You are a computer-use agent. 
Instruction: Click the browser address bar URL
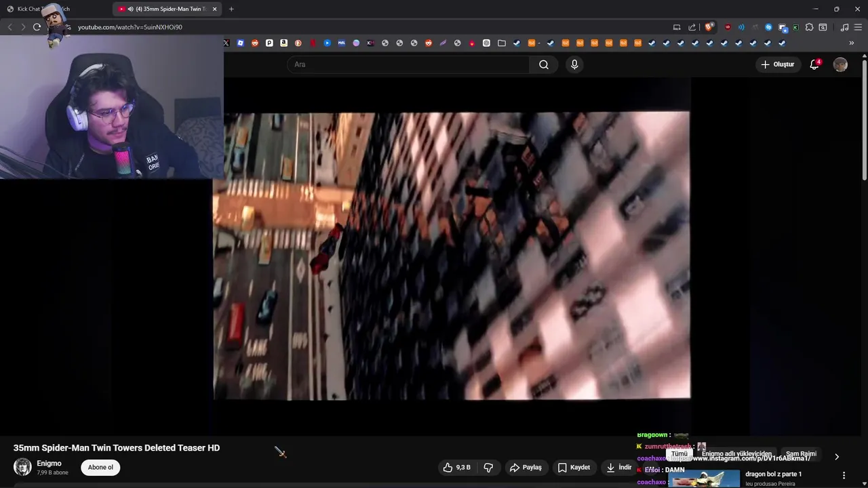[x=130, y=27]
